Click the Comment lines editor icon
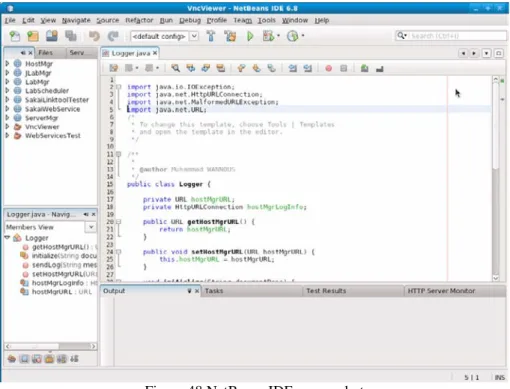This screenshot has width=510, height=389. click(x=364, y=68)
